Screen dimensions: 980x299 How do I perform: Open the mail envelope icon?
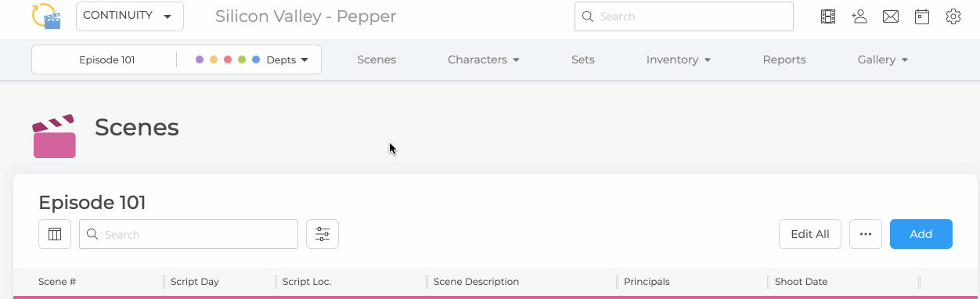pos(891,16)
